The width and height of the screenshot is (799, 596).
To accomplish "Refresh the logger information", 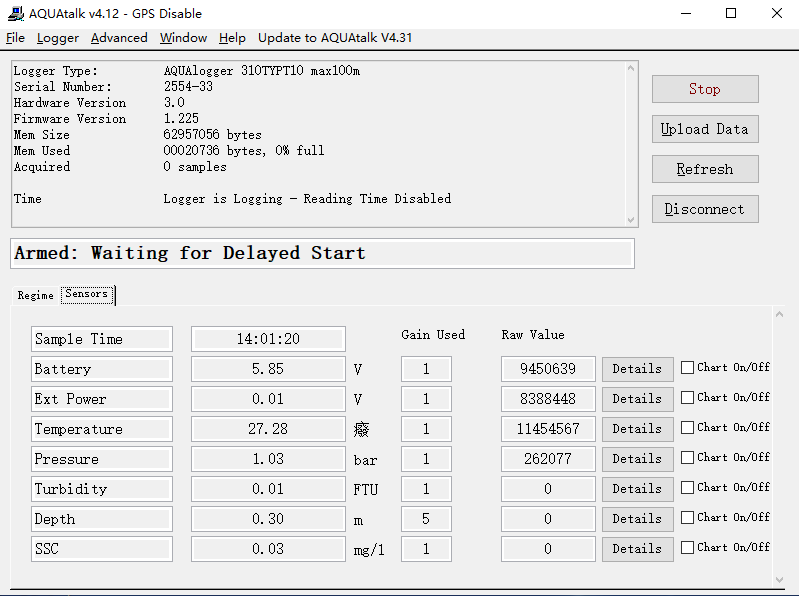I will (705, 169).
